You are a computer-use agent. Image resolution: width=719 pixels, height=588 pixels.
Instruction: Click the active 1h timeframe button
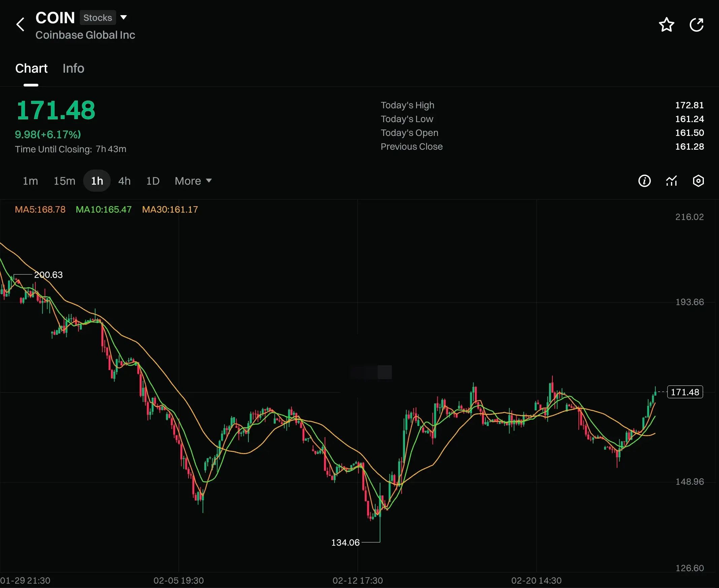(x=97, y=181)
